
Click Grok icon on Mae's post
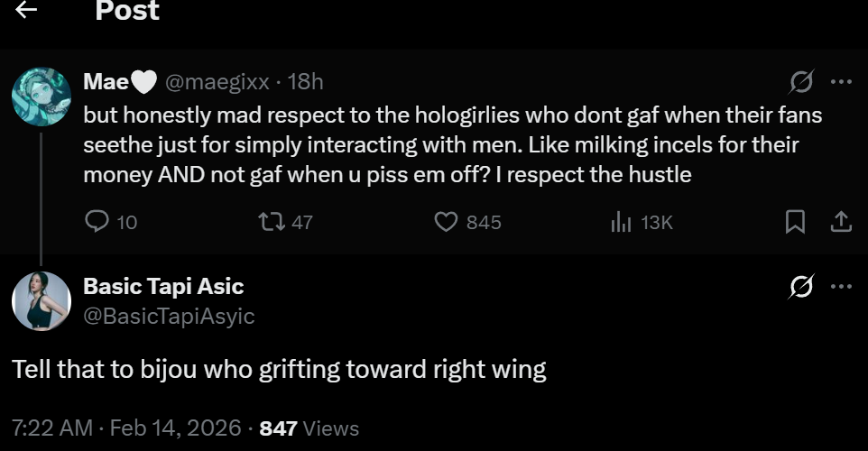[801, 82]
